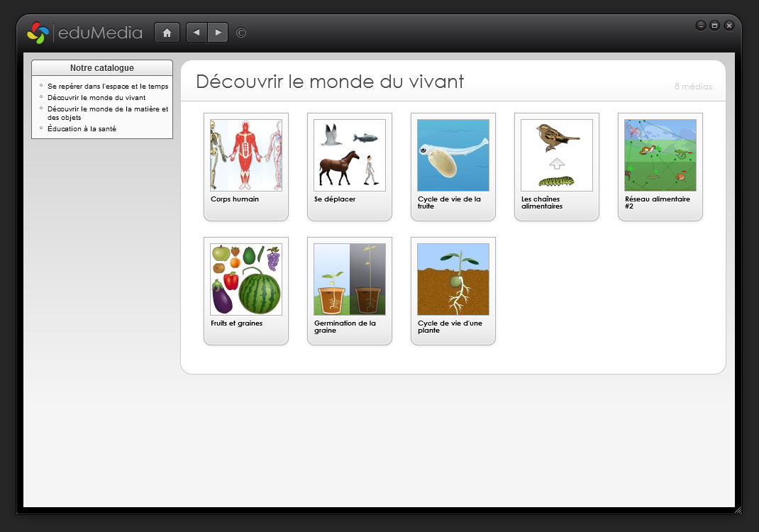Click the Cycle de vie d'une plante label

click(450, 326)
